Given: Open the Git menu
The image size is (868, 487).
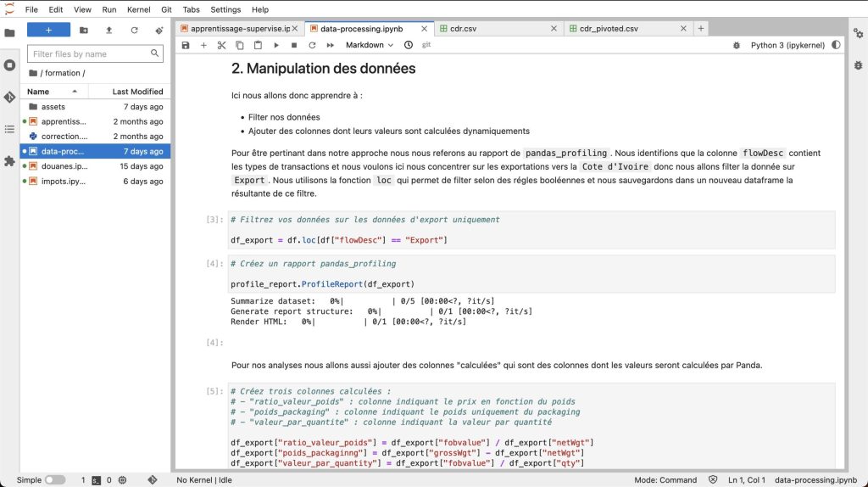Looking at the screenshot, I should tap(166, 9).
